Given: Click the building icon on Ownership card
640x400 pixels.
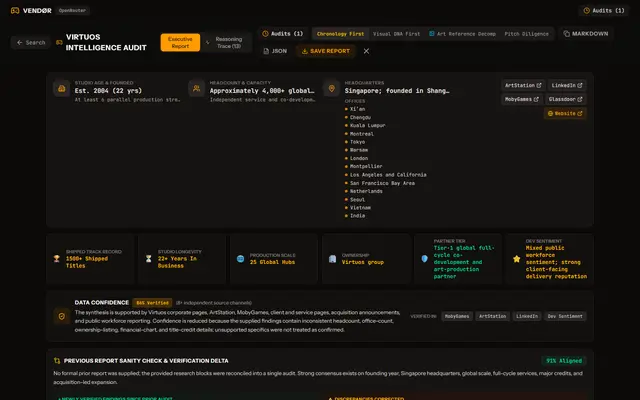Looking at the screenshot, I should point(332,258).
